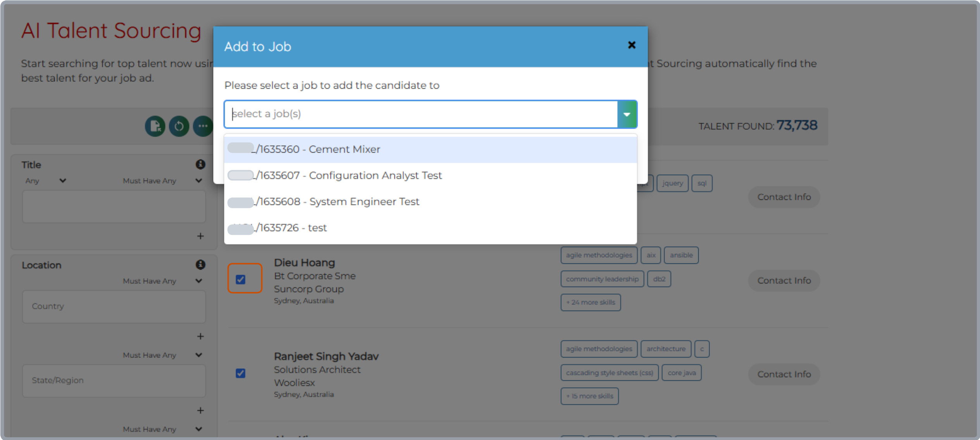Viewport: 980px width, 440px height.
Task: Choose the 1635726 - test job
Action: 431,228
